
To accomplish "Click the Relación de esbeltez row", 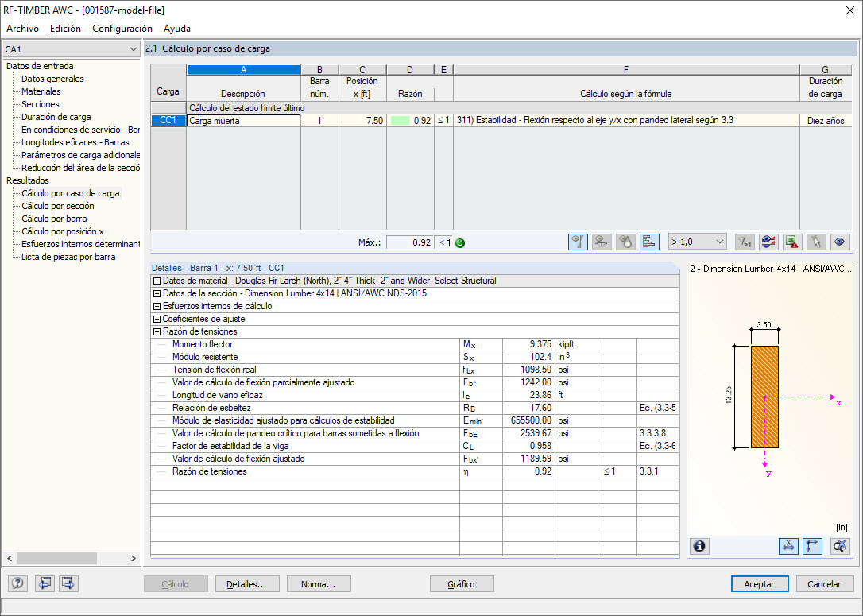I will click(x=415, y=408).
